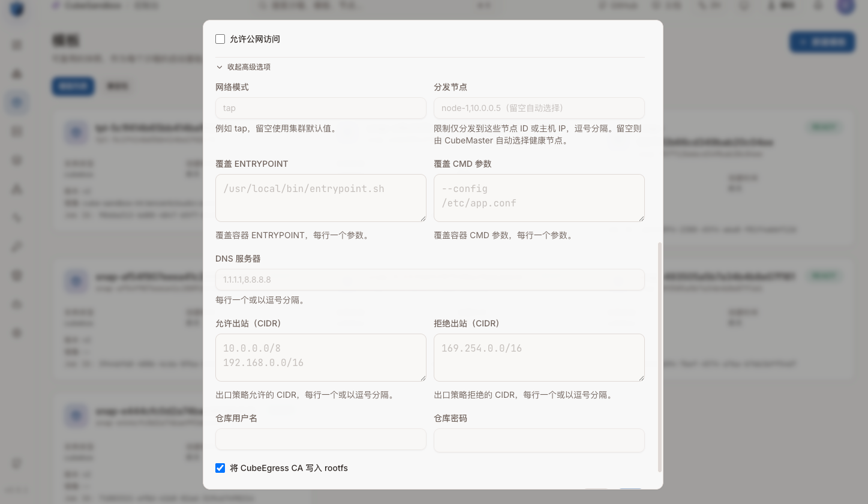Click the '分发节点' field label
The height and width of the screenshot is (504, 868).
pyautogui.click(x=450, y=87)
